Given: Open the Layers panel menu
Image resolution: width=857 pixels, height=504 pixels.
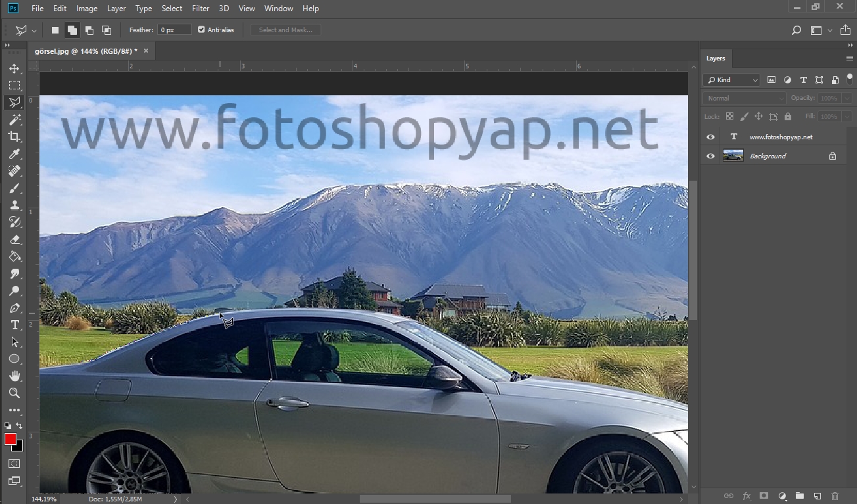Looking at the screenshot, I should (849, 58).
